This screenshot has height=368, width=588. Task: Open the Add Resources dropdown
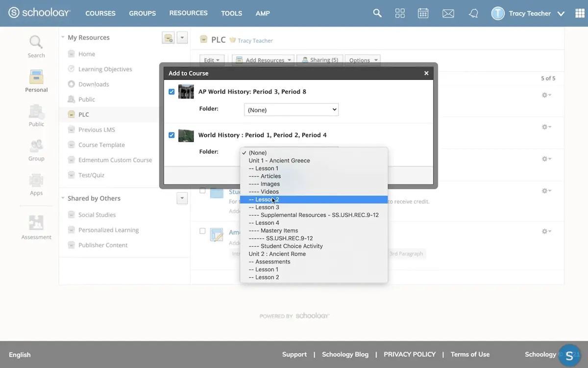click(x=263, y=60)
